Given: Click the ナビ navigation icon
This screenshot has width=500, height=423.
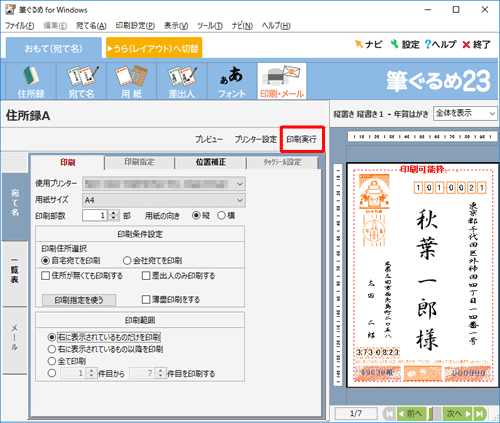Looking at the screenshot, I should pos(368,44).
